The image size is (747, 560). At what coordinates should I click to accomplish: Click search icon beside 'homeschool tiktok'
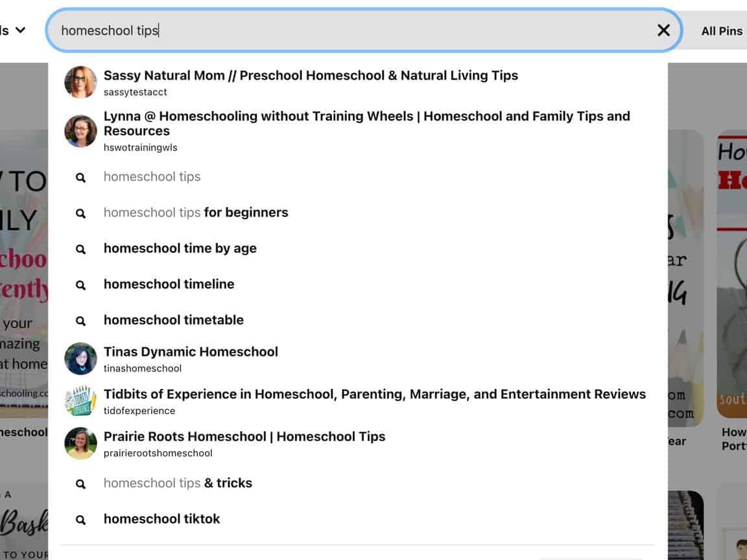80,520
